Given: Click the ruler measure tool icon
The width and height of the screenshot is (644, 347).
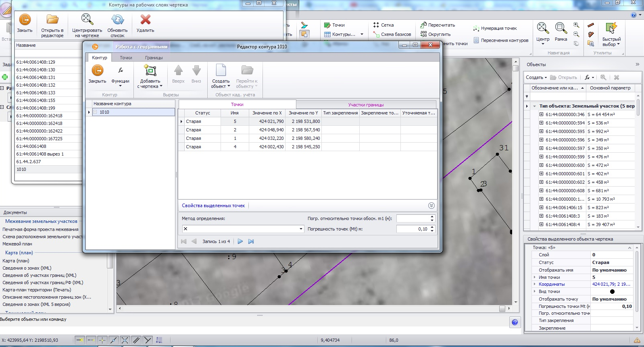Looking at the screenshot, I should (x=591, y=25).
